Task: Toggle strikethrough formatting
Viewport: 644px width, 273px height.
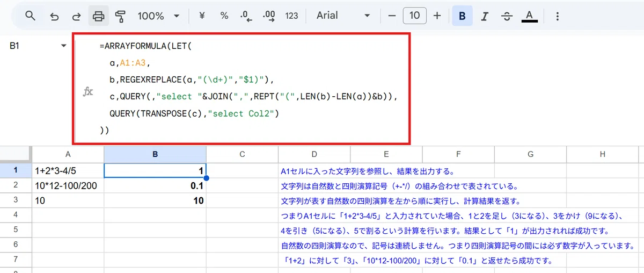Action: 507,16
